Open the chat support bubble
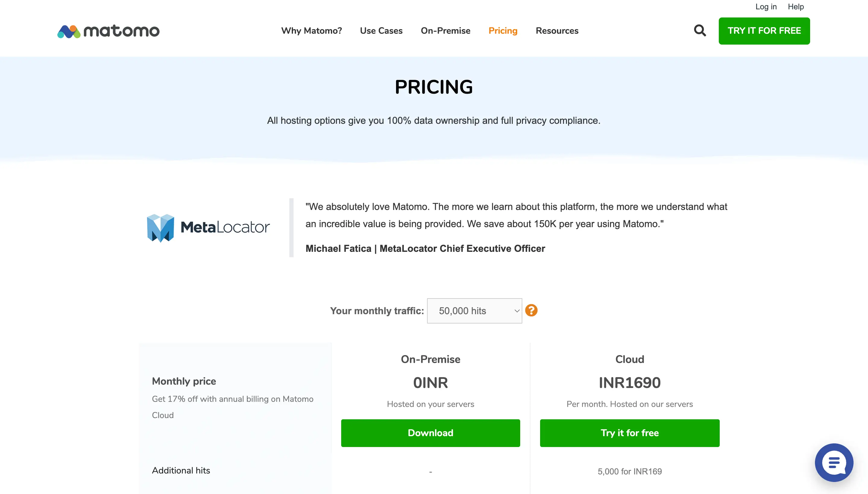The width and height of the screenshot is (868, 494). coord(834,462)
